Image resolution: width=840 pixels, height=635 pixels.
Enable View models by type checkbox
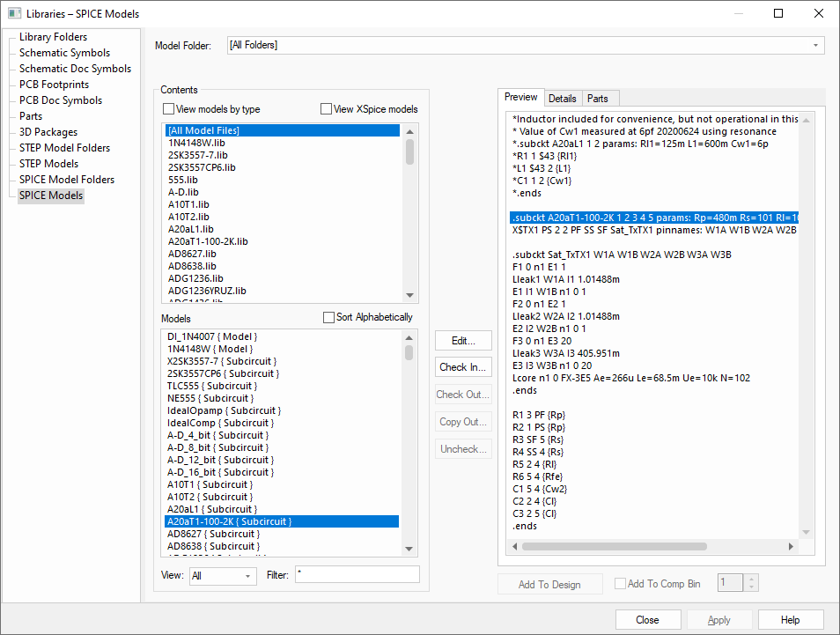click(x=169, y=109)
